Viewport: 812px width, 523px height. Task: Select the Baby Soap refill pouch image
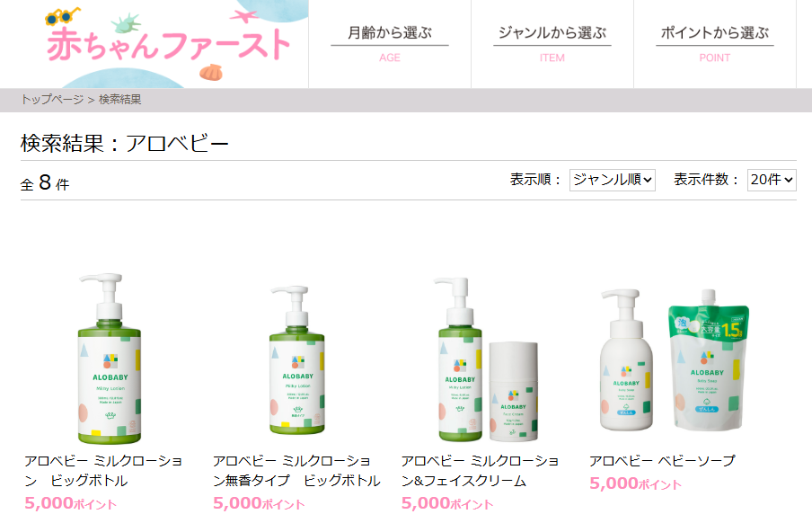point(709,359)
